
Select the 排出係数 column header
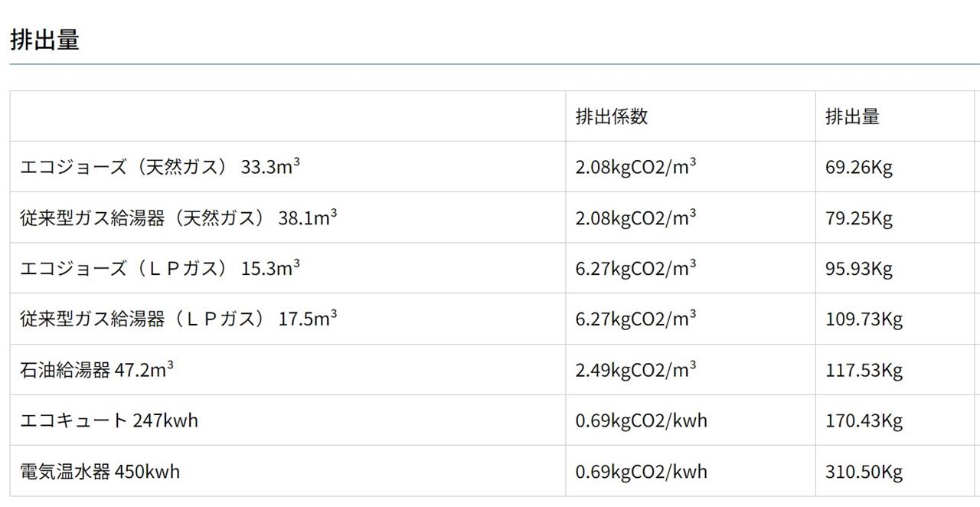(x=612, y=116)
